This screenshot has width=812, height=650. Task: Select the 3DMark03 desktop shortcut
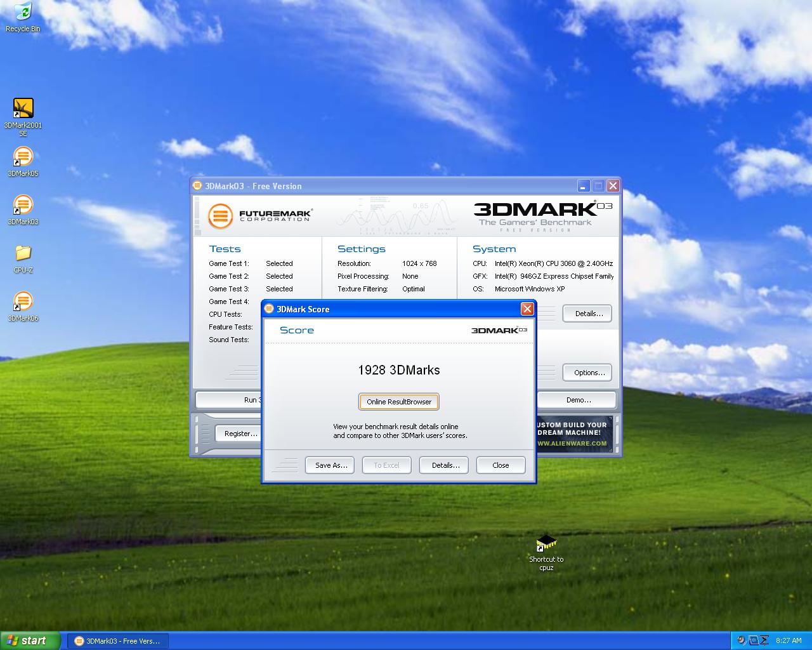point(23,210)
